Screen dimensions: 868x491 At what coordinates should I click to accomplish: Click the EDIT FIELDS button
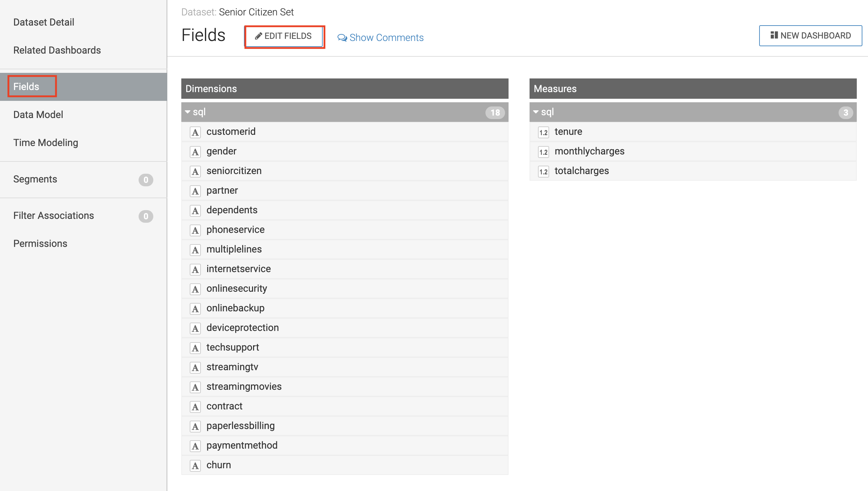point(284,36)
